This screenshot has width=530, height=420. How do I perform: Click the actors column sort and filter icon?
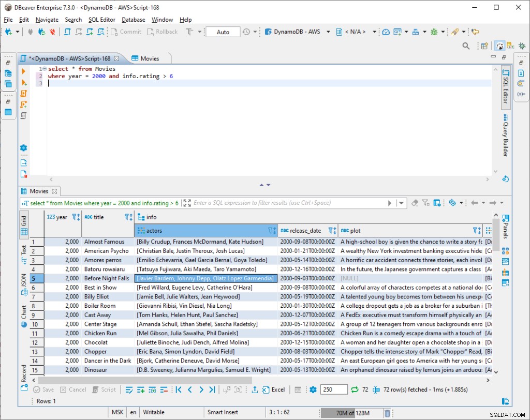[x=272, y=231]
